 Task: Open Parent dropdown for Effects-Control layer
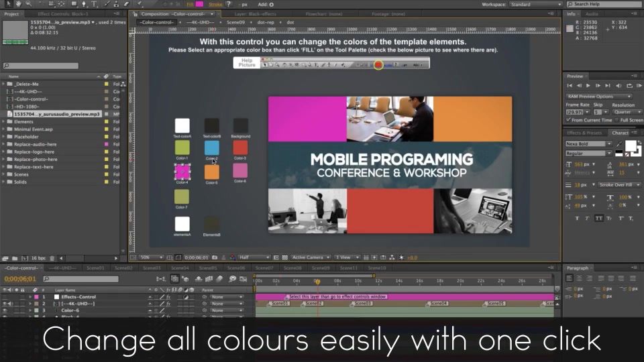click(x=226, y=297)
